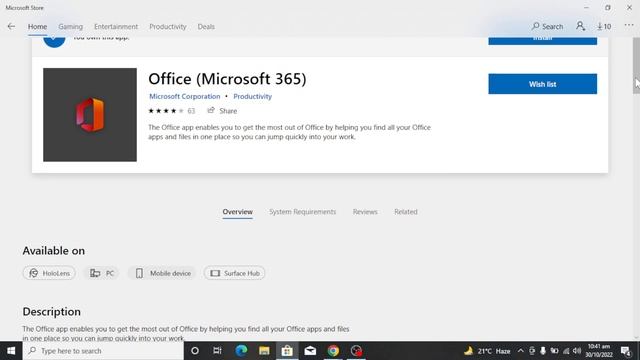Image resolution: width=640 pixels, height=360 pixels.
Task: Launch Microsoft Edge from taskbar
Action: (241, 351)
